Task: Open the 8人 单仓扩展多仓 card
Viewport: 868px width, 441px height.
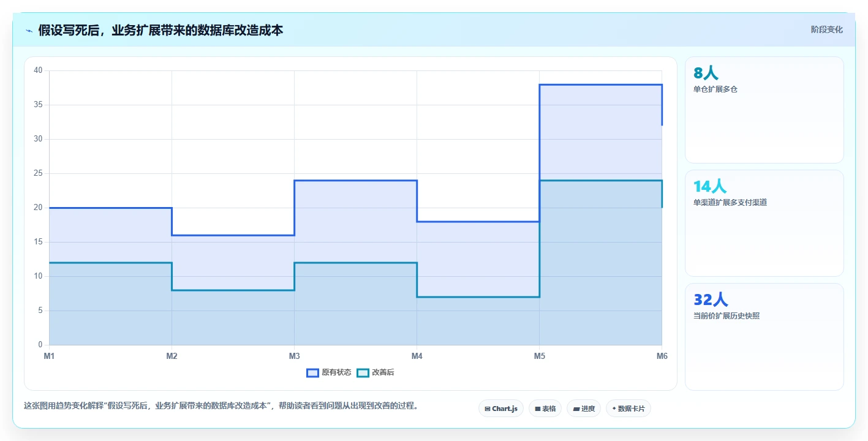Action: click(764, 110)
